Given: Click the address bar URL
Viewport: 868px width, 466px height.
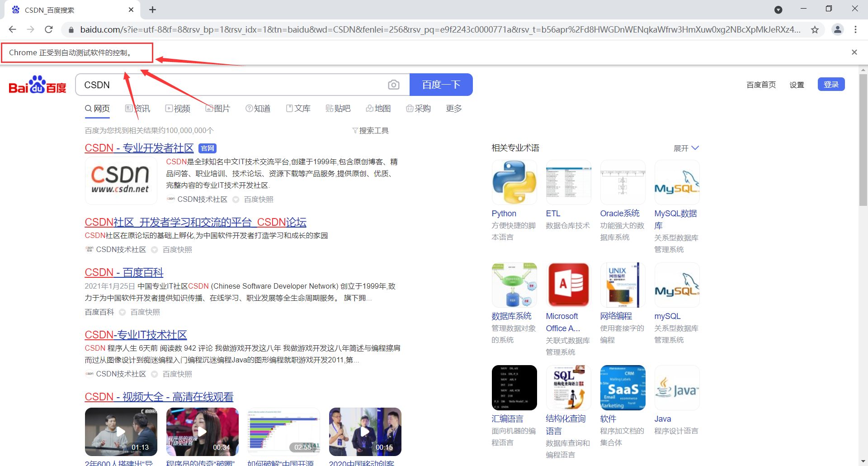Looking at the screenshot, I should (440, 29).
